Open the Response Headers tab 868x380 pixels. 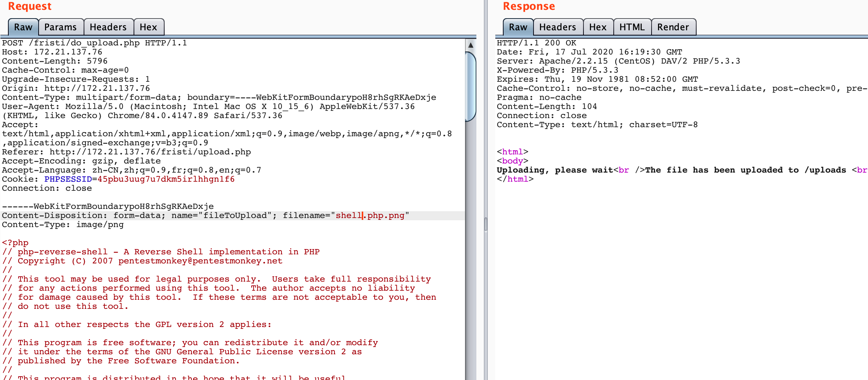point(558,27)
